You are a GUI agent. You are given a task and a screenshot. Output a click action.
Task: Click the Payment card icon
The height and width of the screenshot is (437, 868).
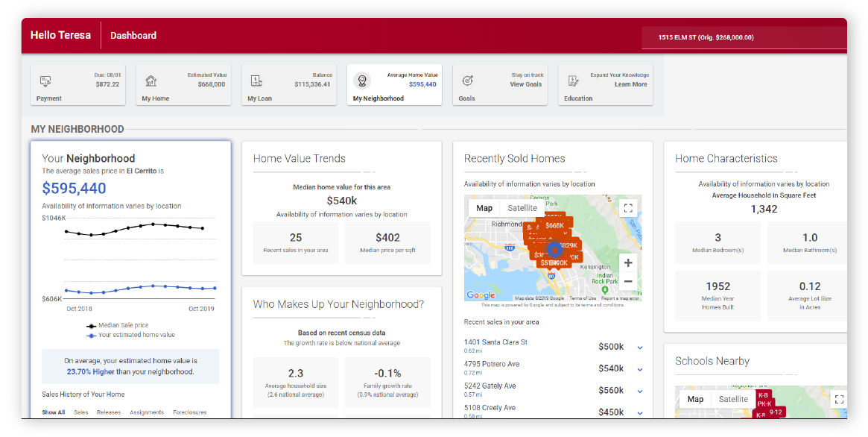pos(46,81)
